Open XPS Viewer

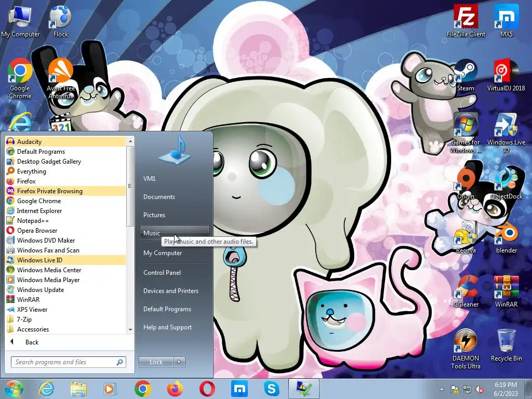coord(65,309)
